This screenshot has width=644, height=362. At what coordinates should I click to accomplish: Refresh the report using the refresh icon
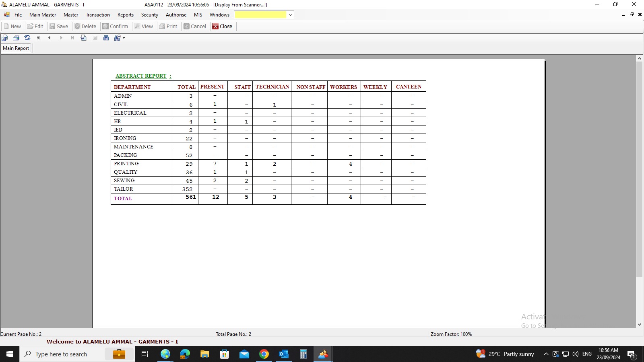coord(27,38)
